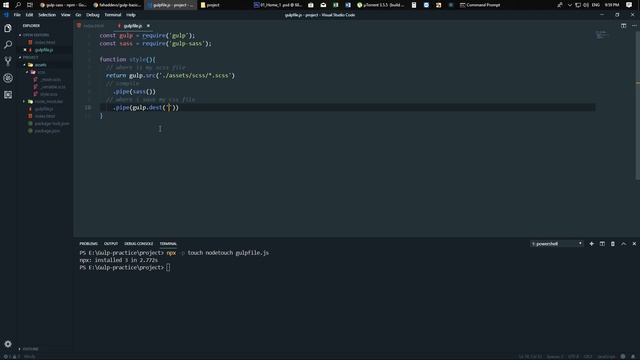Click the Spaces indentation status bar entry

coord(555,356)
